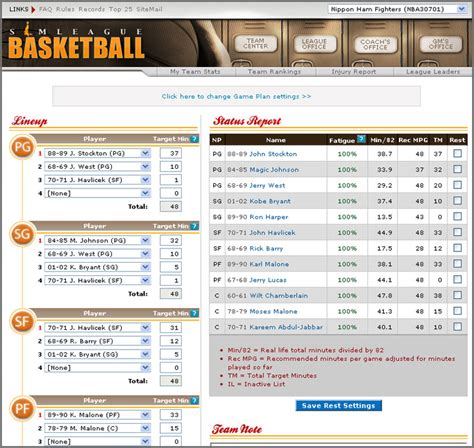Open Nippon Ham Fighters team dropdown
The width and height of the screenshot is (474, 448).
tap(397, 9)
